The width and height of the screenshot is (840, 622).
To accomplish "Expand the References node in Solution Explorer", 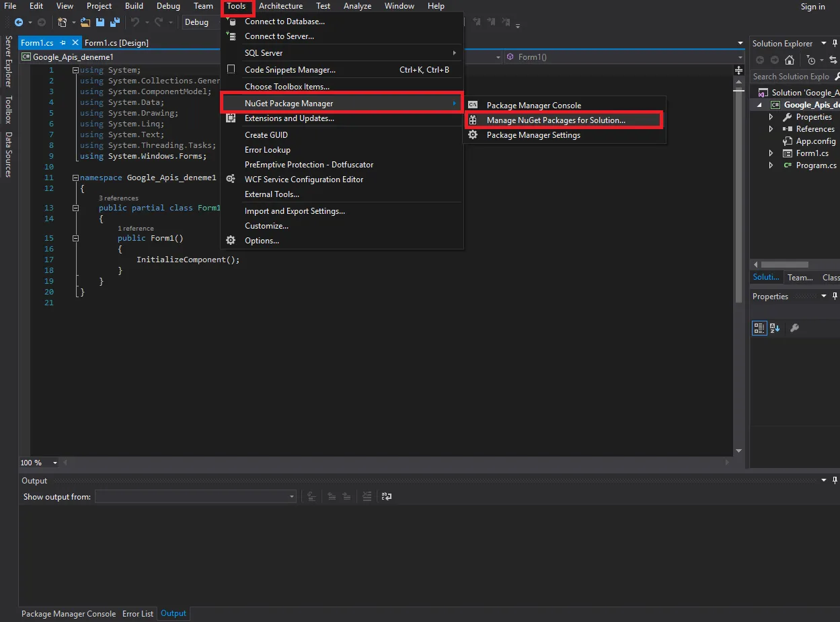I will [771, 129].
